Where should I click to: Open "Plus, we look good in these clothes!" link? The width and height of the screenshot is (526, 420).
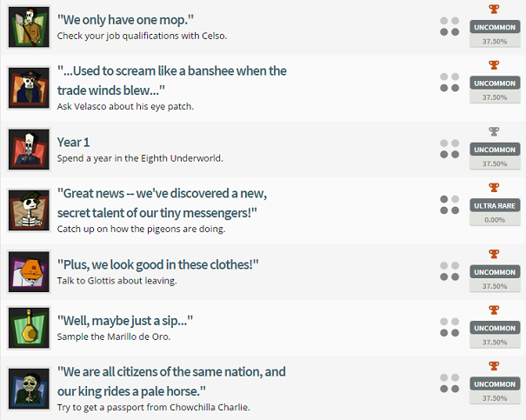click(x=158, y=263)
